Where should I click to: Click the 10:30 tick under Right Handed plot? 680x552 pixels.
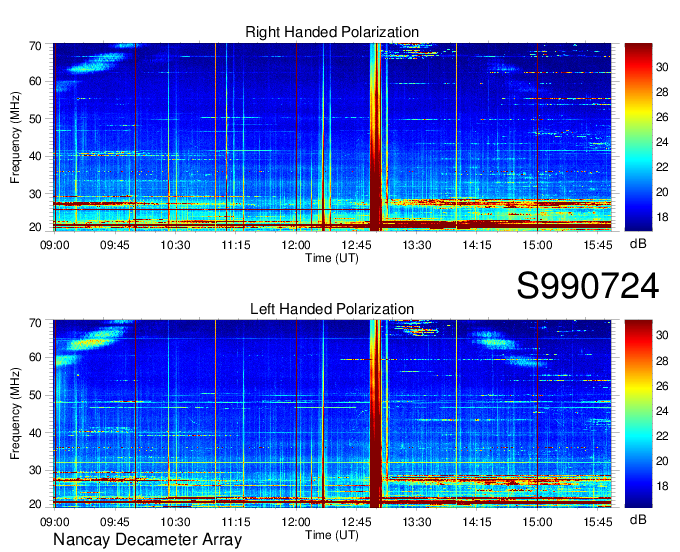point(175,245)
